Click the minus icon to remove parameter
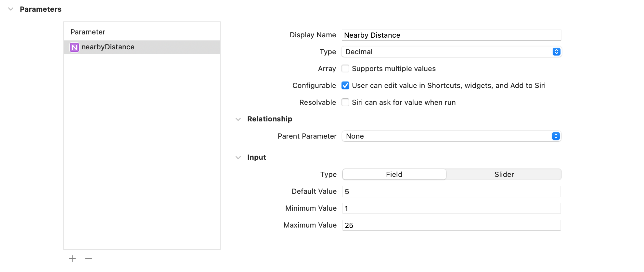This screenshot has width=644, height=272. click(88, 258)
